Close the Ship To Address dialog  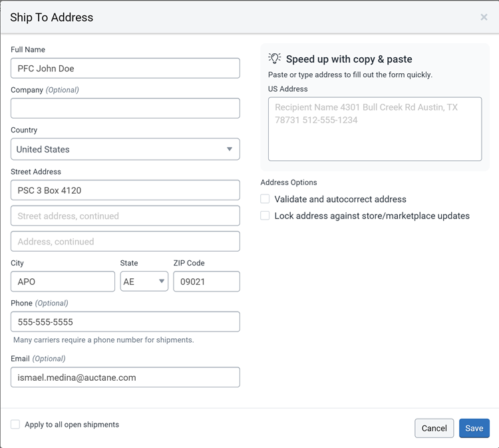click(x=484, y=17)
